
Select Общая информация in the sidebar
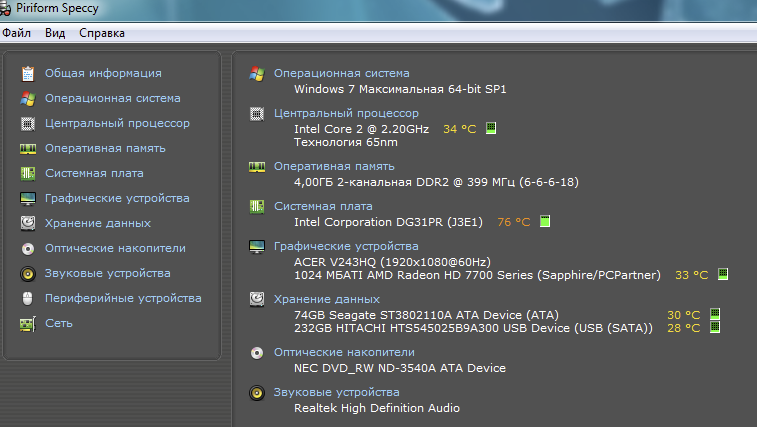[103, 73]
